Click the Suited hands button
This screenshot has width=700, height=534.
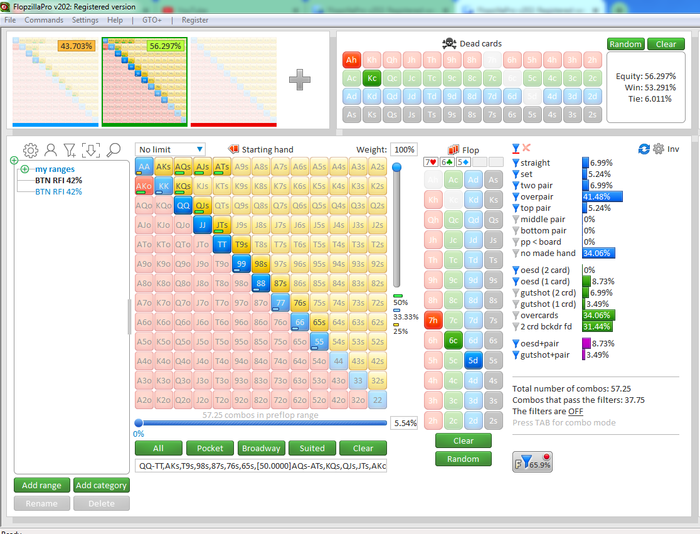(x=312, y=448)
